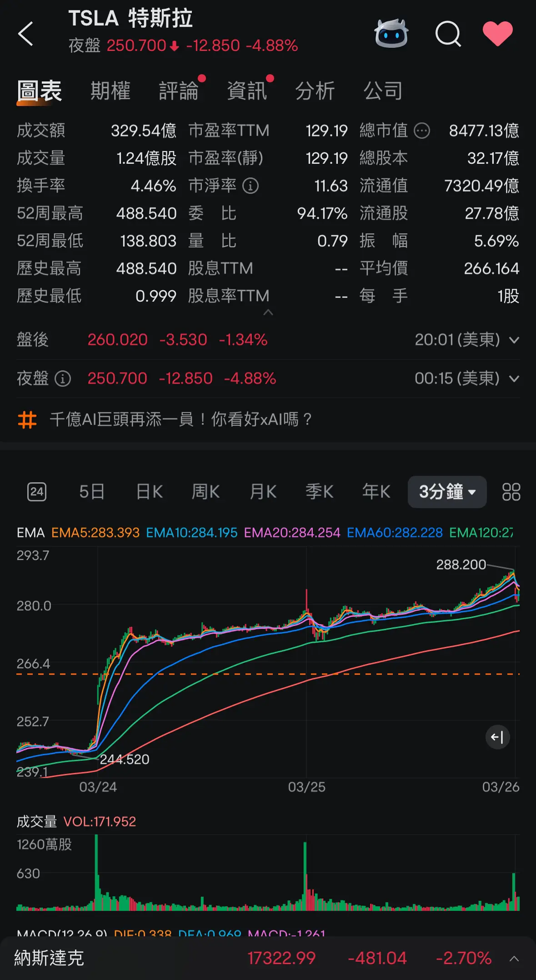Open the hashtag topic icon

point(27,419)
